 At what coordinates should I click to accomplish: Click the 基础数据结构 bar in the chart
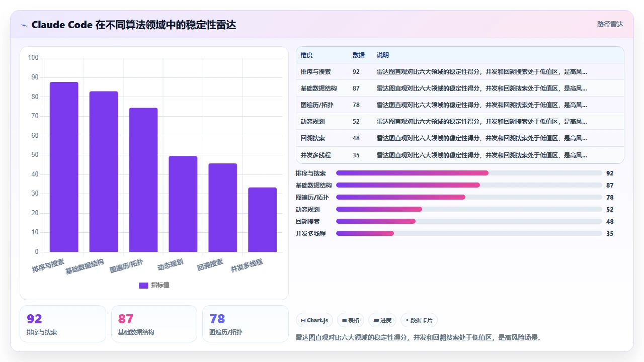[x=104, y=171]
